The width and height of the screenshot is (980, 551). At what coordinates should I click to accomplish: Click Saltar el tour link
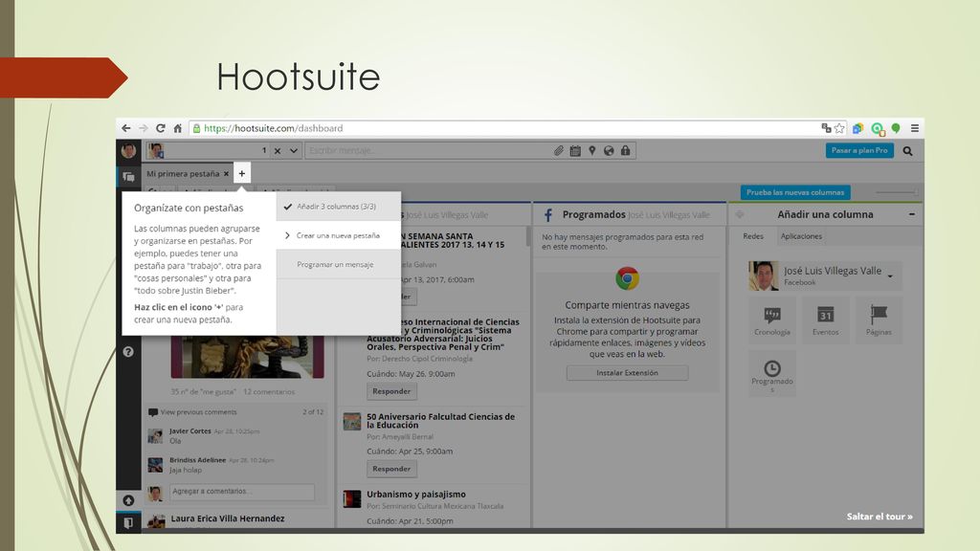pos(880,517)
